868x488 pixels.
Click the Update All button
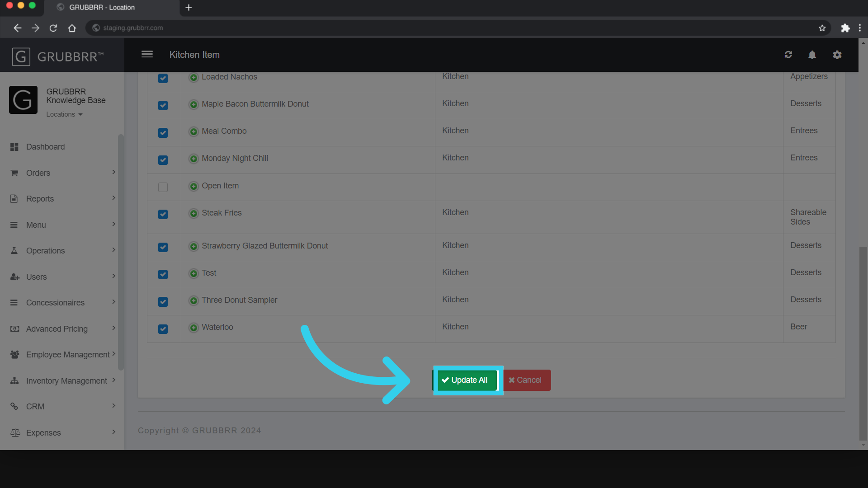click(467, 380)
